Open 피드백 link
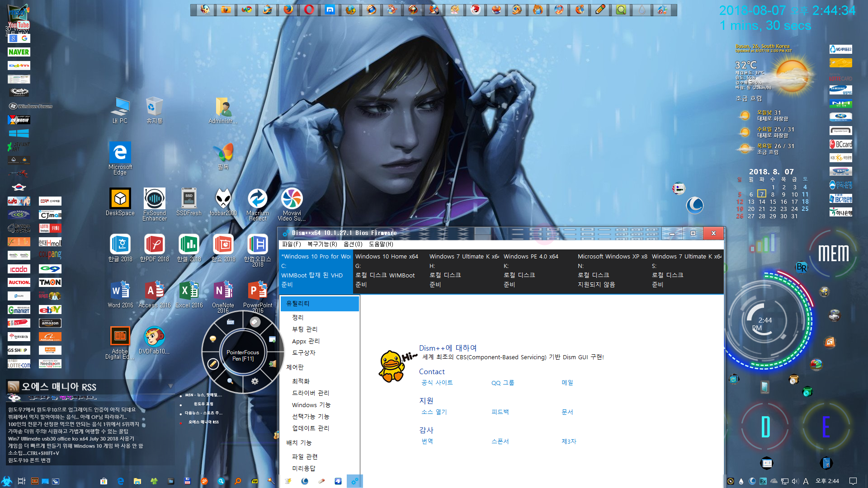Screen dimensions: 868x488 (500, 412)
